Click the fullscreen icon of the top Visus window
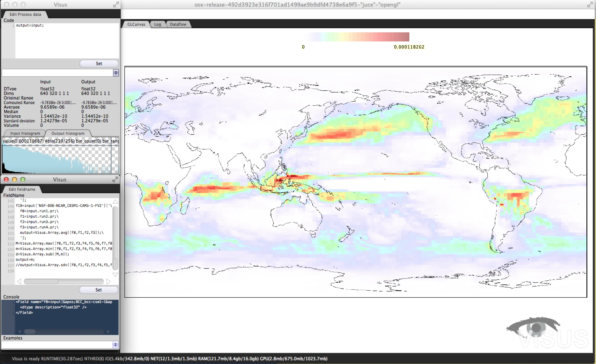 pos(116,5)
